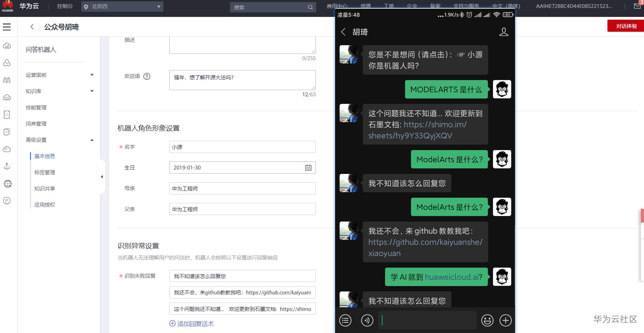The width and height of the screenshot is (644, 333).
Task: Open the emoji picker in the chat bar
Action: pos(487,320)
